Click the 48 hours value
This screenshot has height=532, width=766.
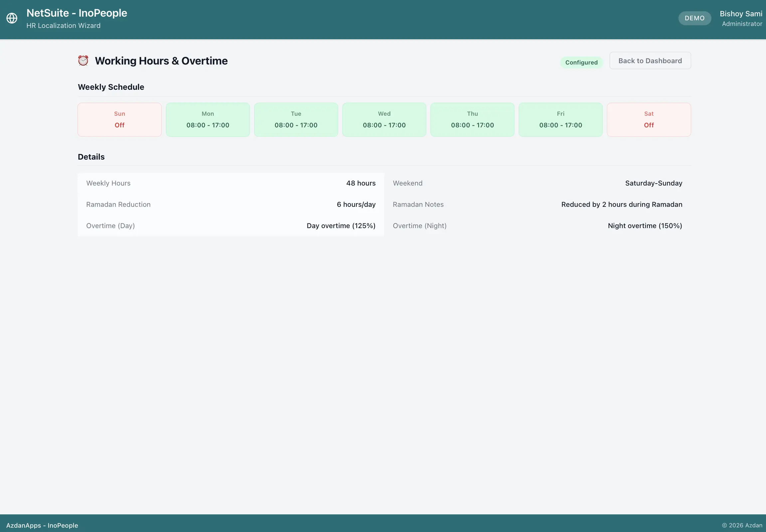pyautogui.click(x=361, y=183)
